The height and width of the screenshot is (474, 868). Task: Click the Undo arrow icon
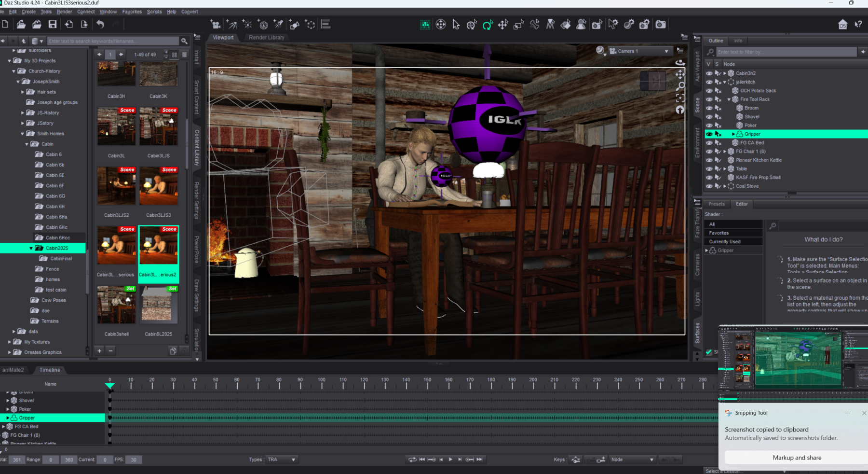click(100, 25)
